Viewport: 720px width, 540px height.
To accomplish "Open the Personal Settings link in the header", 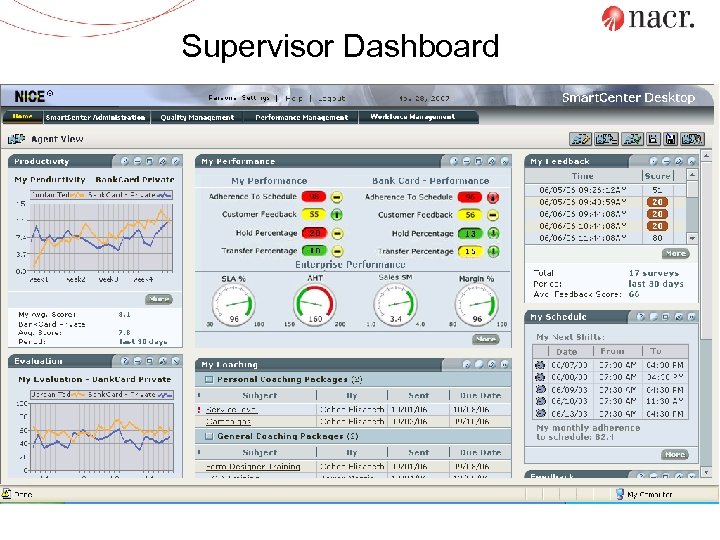I will pos(238,98).
